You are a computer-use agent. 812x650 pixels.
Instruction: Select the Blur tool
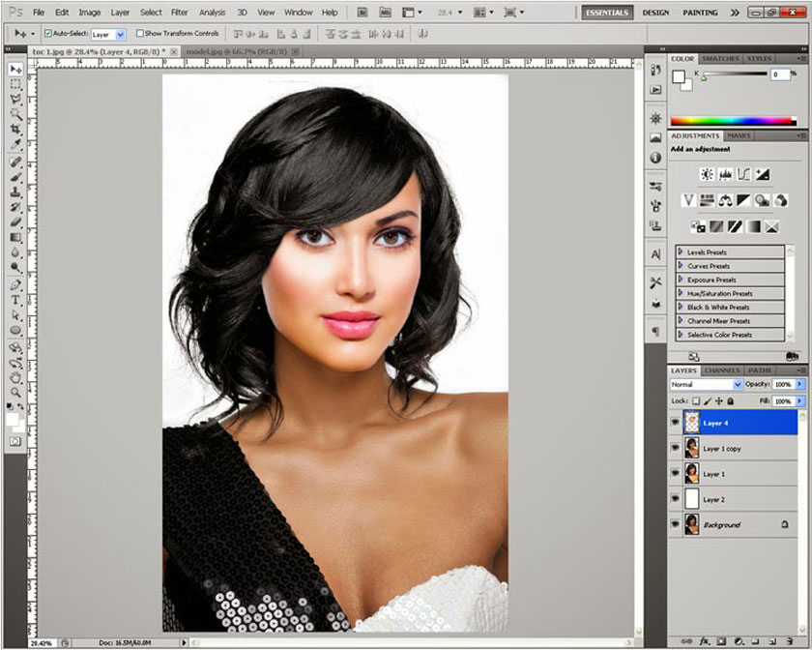tap(15, 251)
